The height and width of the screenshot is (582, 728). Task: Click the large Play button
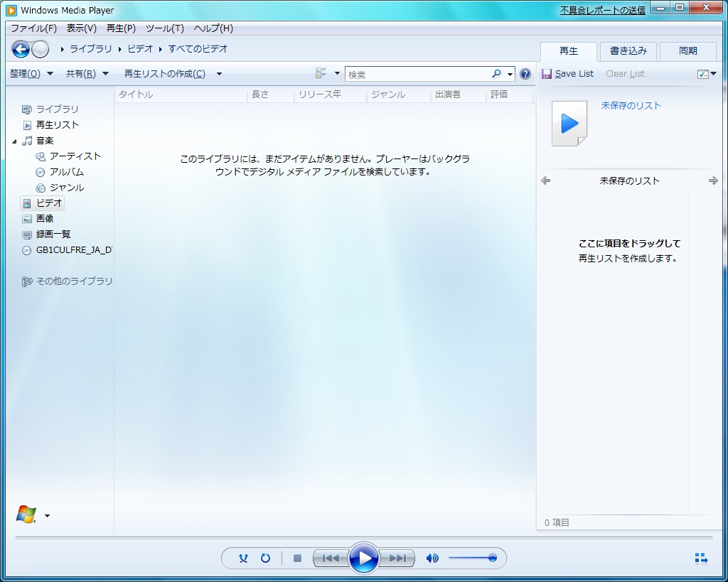(x=363, y=558)
